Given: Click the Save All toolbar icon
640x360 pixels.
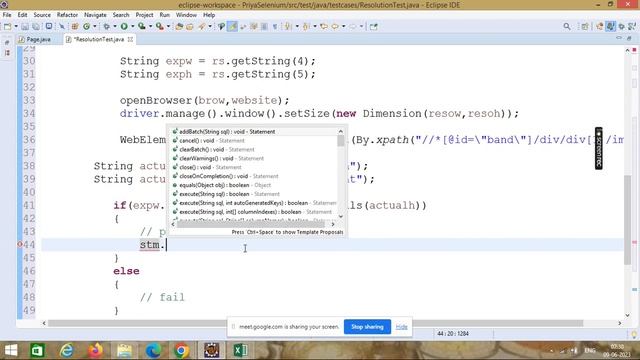Looking at the screenshot, I should [x=36, y=27].
